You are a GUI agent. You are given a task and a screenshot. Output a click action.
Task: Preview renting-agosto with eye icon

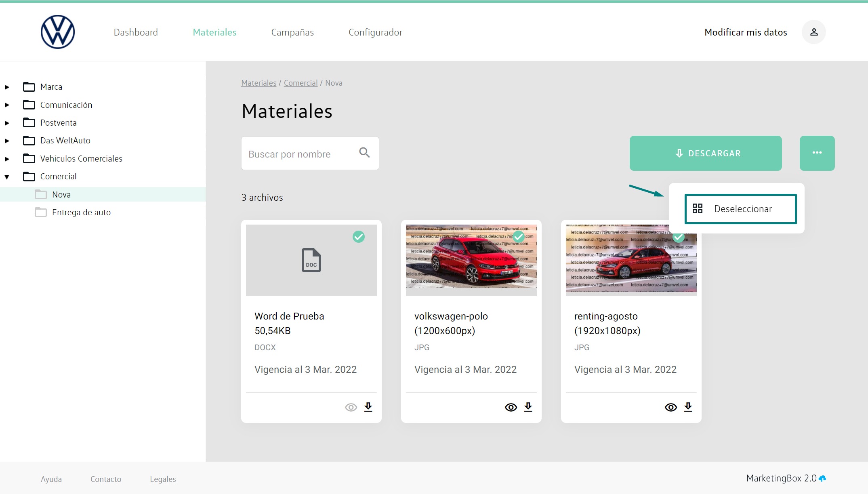point(670,407)
